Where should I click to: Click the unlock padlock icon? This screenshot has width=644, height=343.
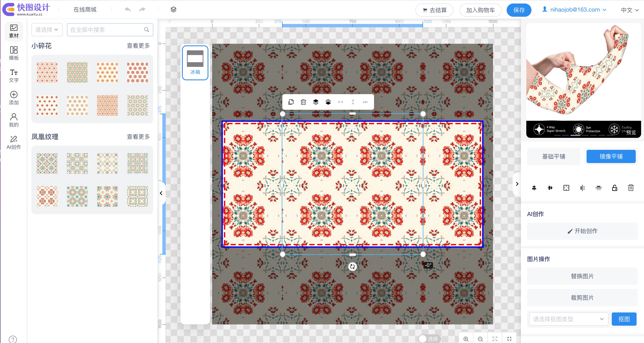coord(614,188)
